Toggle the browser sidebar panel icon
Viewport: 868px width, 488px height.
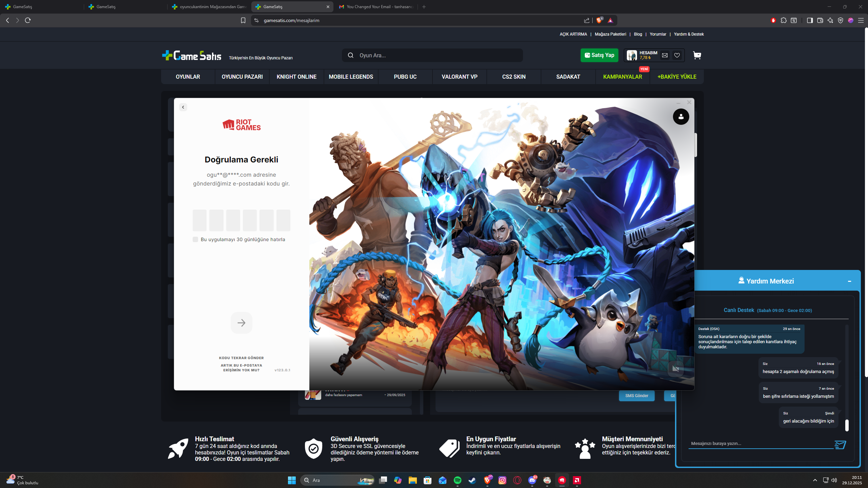tap(810, 20)
